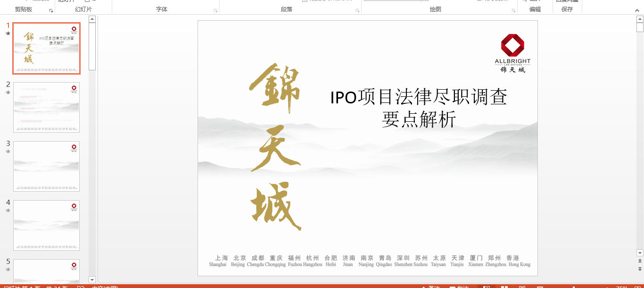Click the 成都 city name on the slide

(258, 258)
